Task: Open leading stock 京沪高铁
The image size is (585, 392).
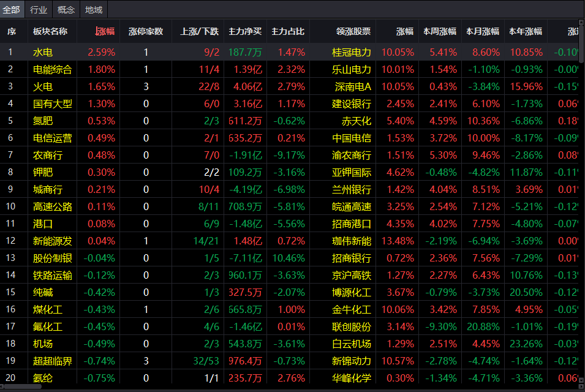Action: 352,275
